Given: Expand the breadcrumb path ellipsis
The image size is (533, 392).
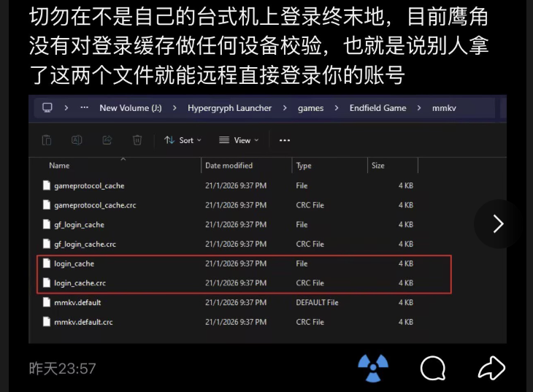Looking at the screenshot, I should [85, 108].
